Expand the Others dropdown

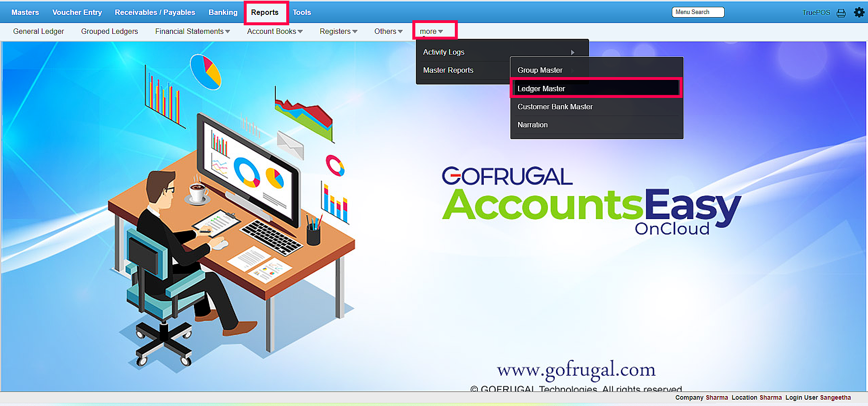388,31
